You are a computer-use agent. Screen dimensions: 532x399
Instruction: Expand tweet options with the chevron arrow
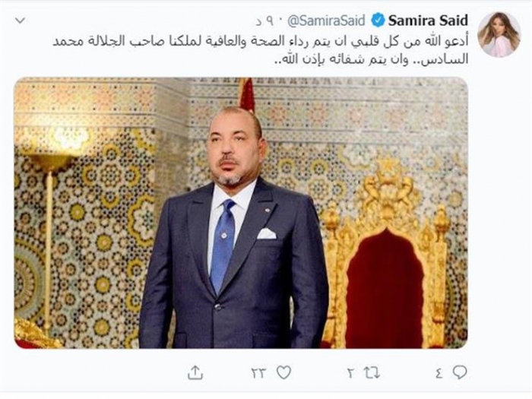(21, 21)
